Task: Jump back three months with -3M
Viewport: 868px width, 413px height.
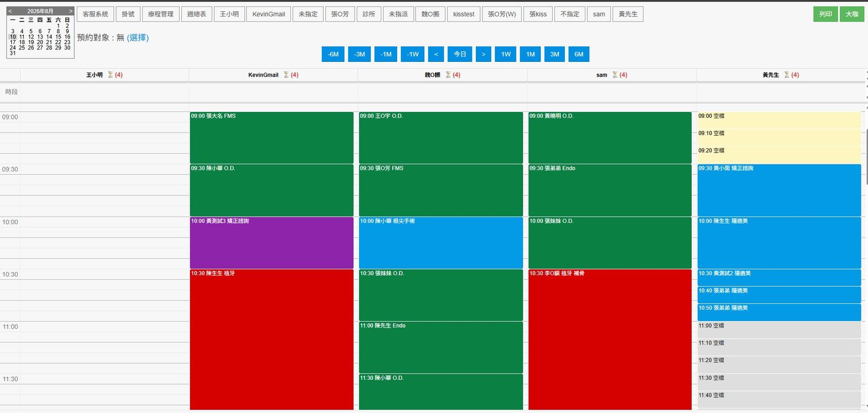Action: click(x=360, y=54)
